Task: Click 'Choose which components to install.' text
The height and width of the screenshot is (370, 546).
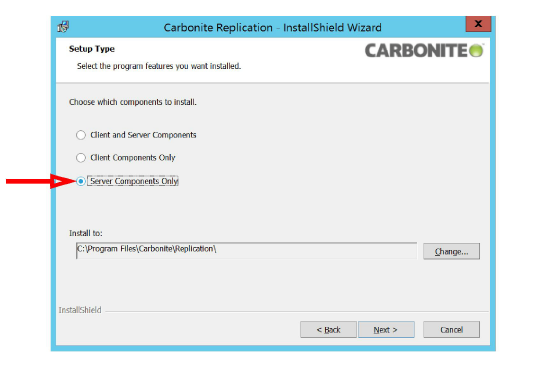Action: [133, 102]
